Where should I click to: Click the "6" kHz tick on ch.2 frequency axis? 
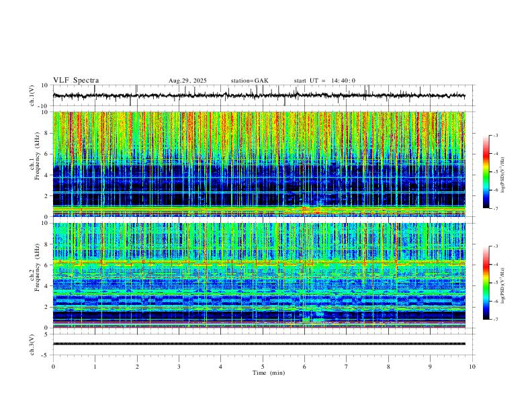(x=47, y=265)
